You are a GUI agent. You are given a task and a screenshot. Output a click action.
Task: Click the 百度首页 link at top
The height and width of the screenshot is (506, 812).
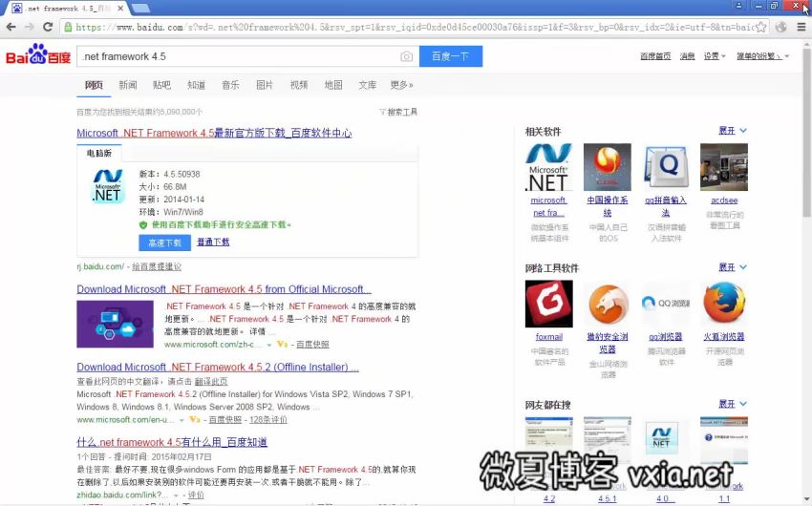click(x=655, y=56)
